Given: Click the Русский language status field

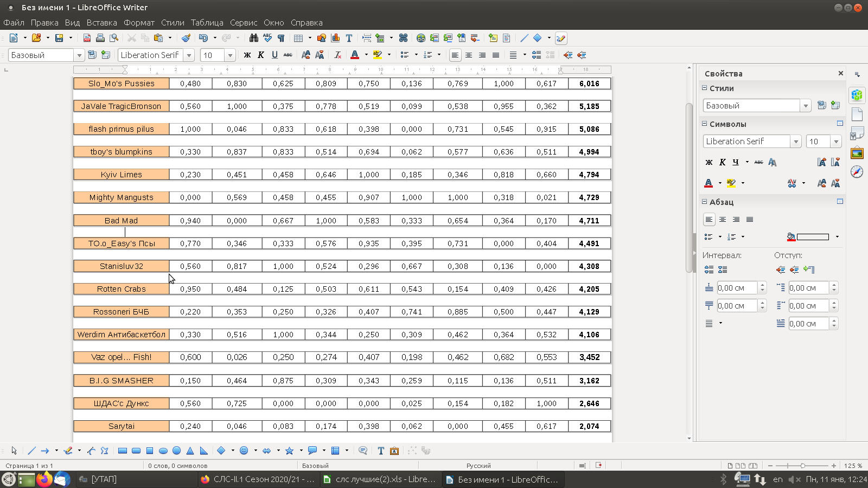Looking at the screenshot, I should (478, 465).
